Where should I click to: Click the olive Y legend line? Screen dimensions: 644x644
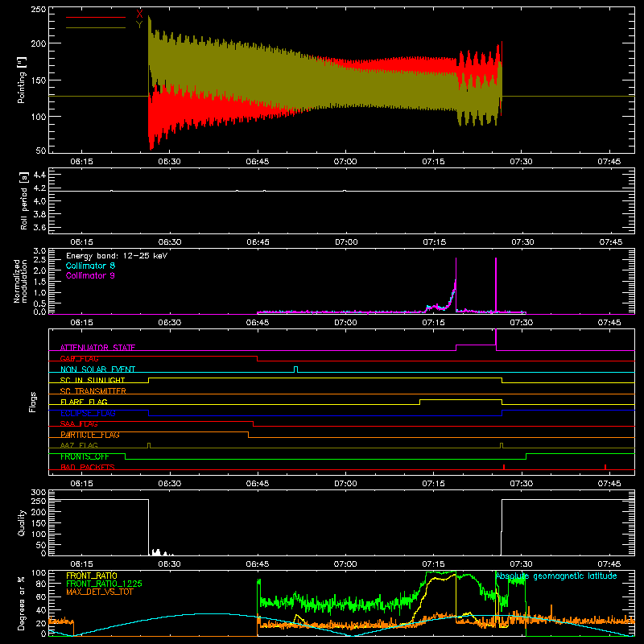click(96, 28)
